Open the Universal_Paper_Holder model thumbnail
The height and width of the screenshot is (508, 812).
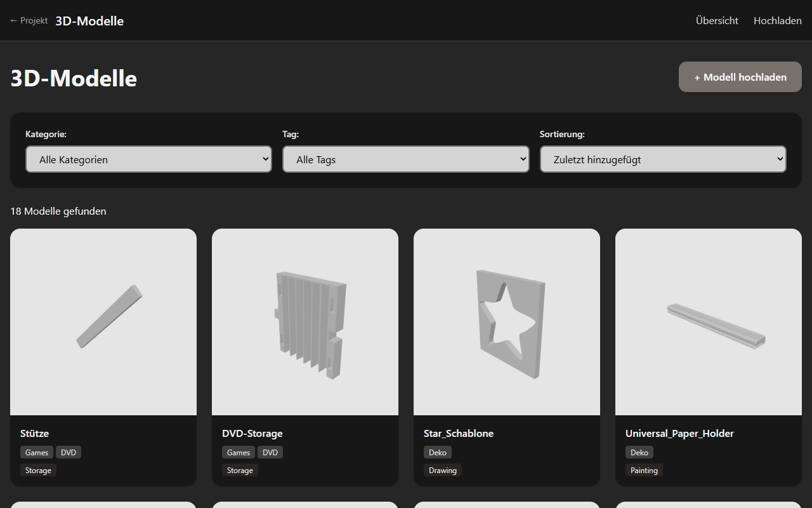709,322
